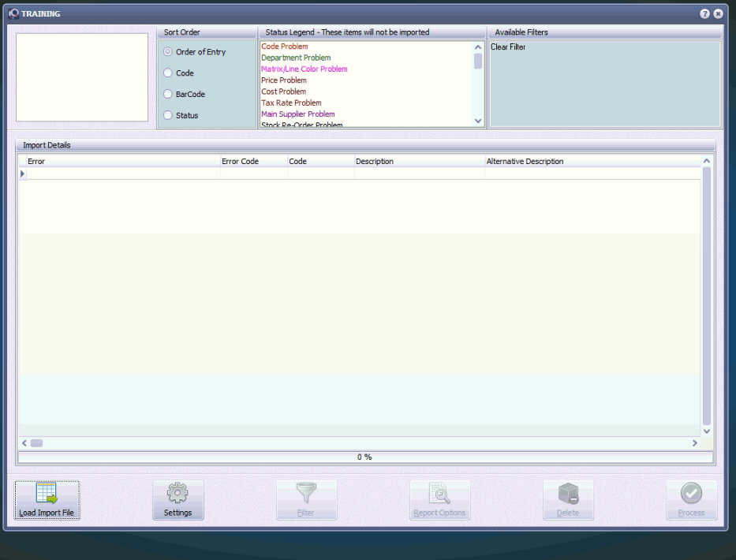
Task: Click the Error Code column header
Action: coord(254,161)
